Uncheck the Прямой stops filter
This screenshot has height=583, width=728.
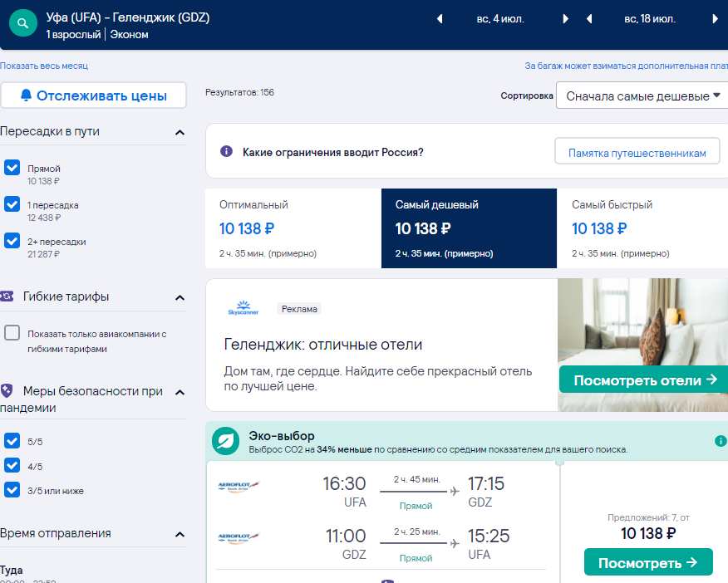click(x=12, y=168)
